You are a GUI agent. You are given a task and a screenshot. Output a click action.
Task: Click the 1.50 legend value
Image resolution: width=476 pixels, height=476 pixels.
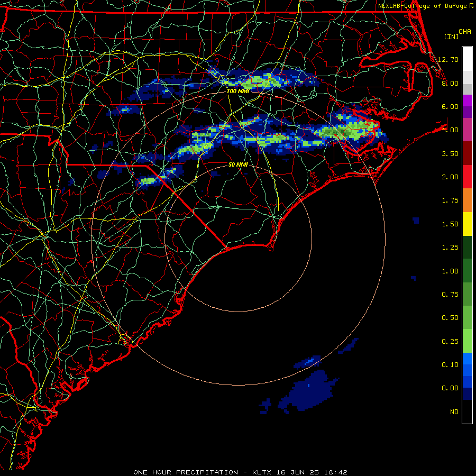[x=450, y=224]
